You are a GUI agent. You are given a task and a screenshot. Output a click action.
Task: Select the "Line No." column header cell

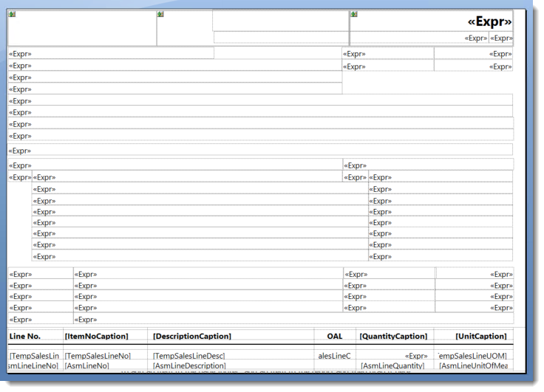35,336
